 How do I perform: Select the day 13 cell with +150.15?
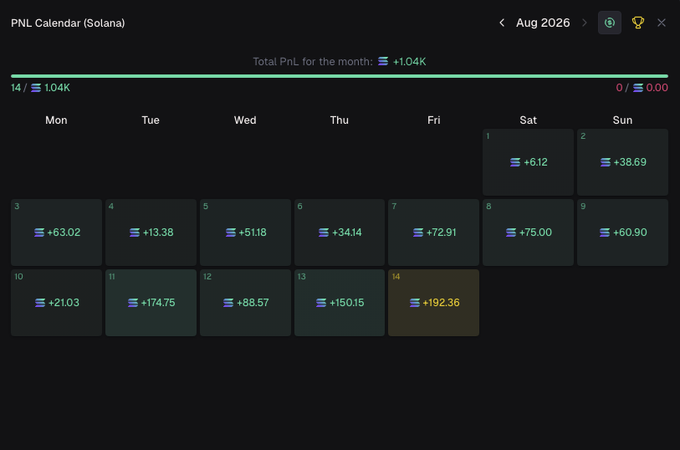coord(339,303)
